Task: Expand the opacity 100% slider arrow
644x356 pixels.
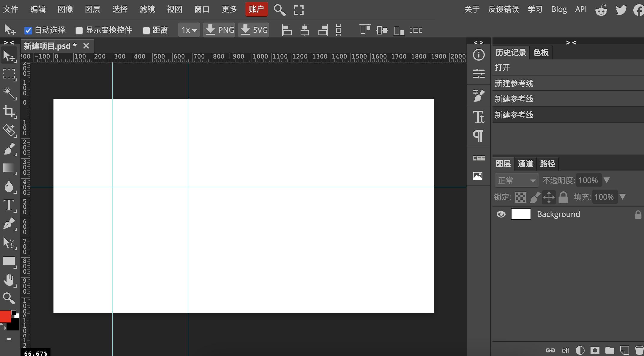Action: click(x=607, y=180)
